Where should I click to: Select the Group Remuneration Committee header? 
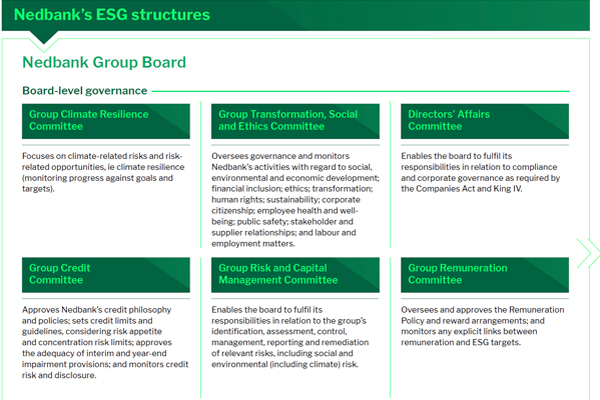click(x=485, y=274)
